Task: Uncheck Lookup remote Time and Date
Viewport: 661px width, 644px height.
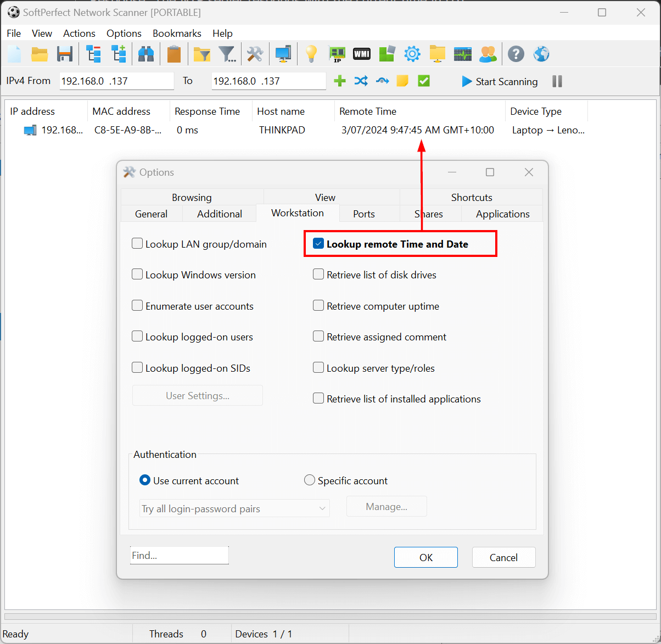Action: (x=318, y=244)
